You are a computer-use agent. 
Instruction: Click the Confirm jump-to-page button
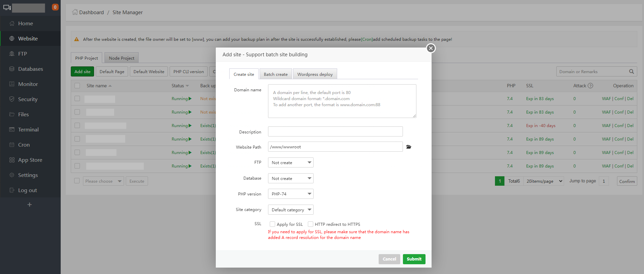pyautogui.click(x=627, y=181)
